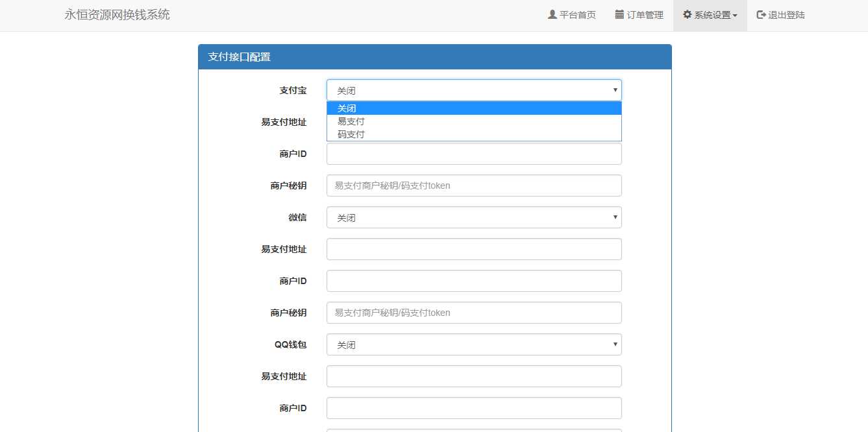868x432 pixels.
Task: Click the 商户ID field in the 微信 section
Action: click(x=473, y=281)
